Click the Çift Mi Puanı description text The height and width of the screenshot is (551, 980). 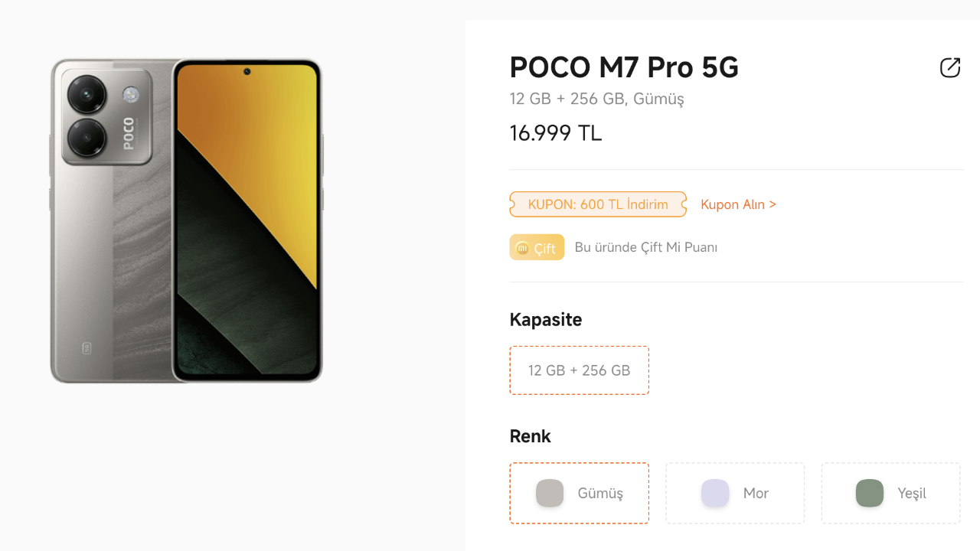(645, 247)
